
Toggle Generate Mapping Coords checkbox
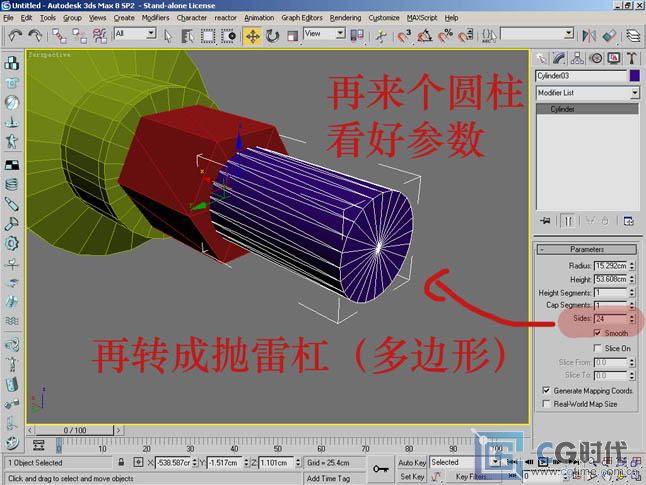(x=546, y=390)
